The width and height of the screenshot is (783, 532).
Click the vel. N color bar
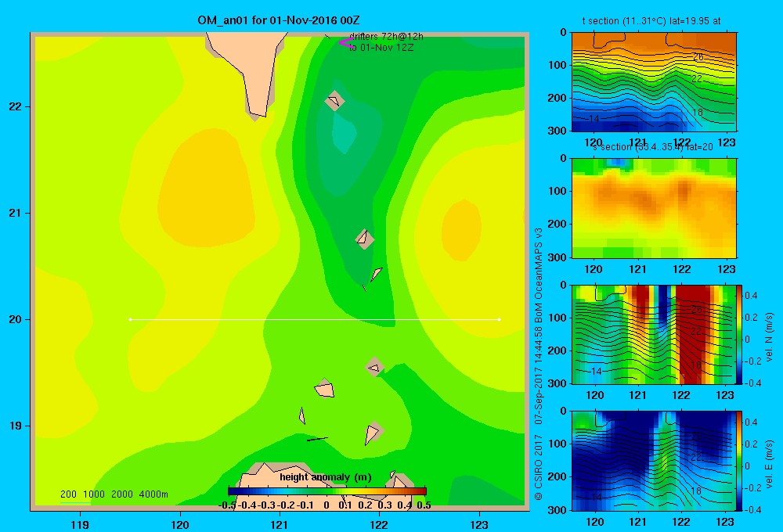click(740, 334)
